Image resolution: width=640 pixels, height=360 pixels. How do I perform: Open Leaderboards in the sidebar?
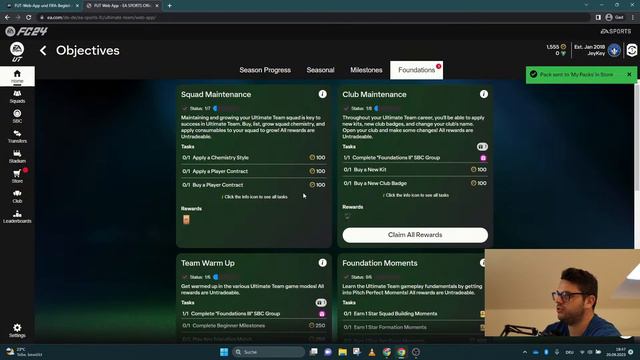[17, 217]
